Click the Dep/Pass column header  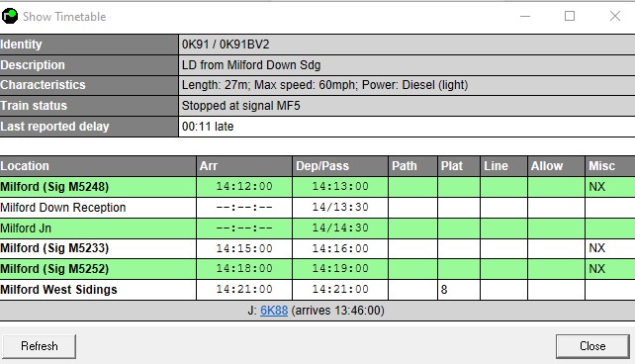(x=340, y=166)
